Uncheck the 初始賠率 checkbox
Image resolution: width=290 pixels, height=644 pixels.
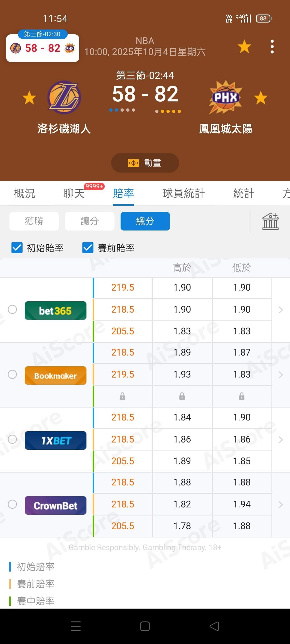[17, 248]
